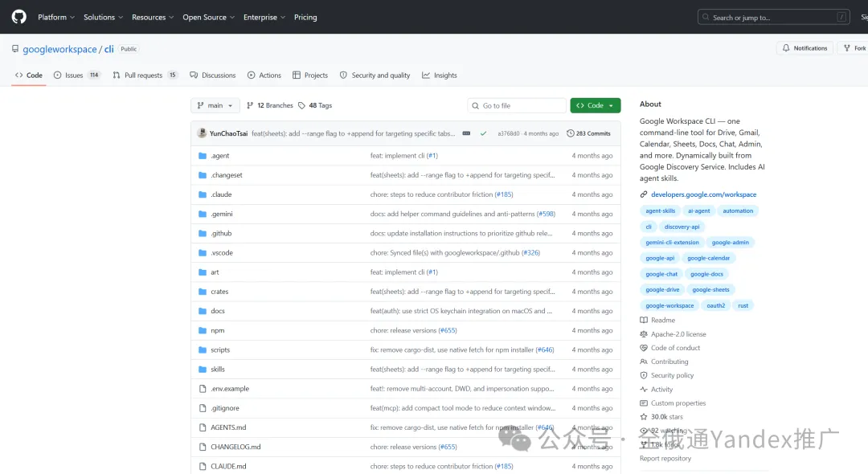Click the 48 Tags tag icon
868x474 pixels.
pos(301,105)
